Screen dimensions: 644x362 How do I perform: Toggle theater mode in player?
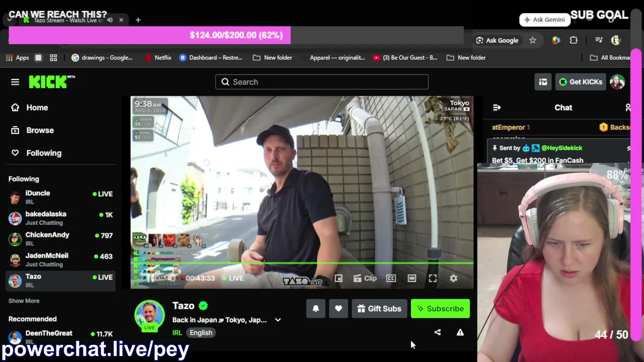click(x=412, y=278)
